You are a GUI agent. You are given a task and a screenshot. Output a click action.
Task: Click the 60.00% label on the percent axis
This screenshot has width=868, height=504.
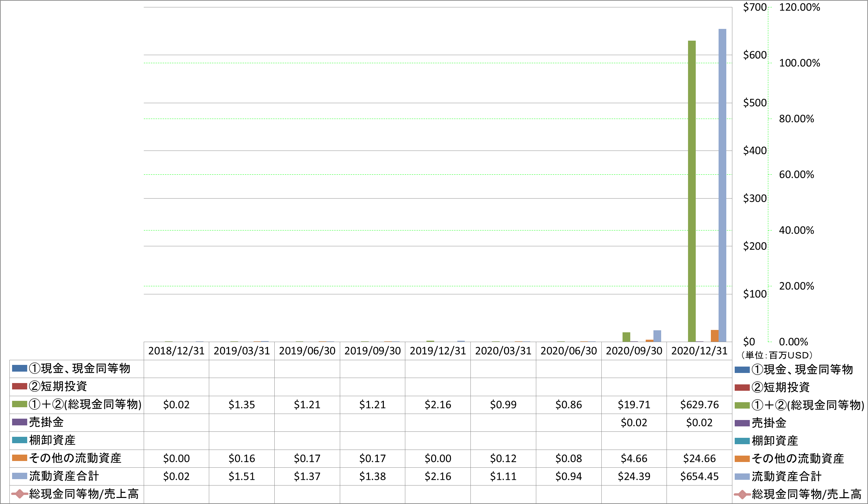796,175
